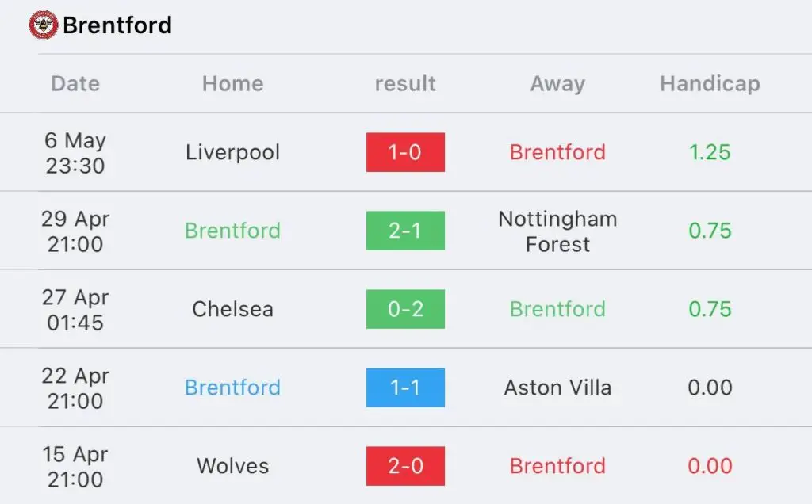
Task: Click the result column header
Action: click(x=405, y=83)
